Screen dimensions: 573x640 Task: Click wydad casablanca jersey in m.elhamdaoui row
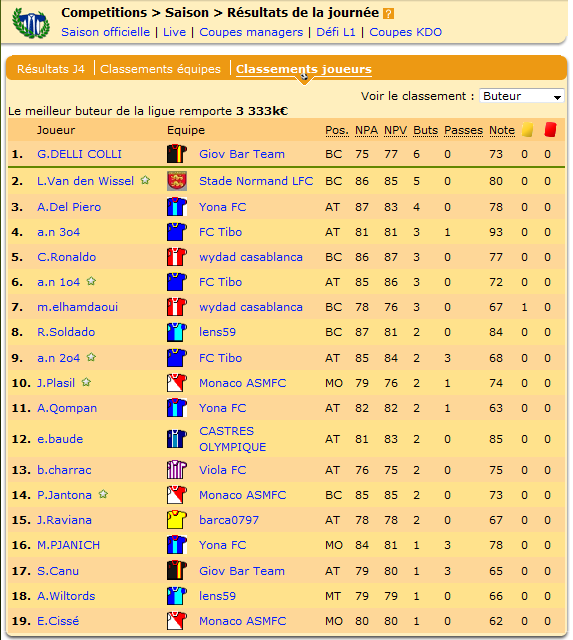(177, 307)
